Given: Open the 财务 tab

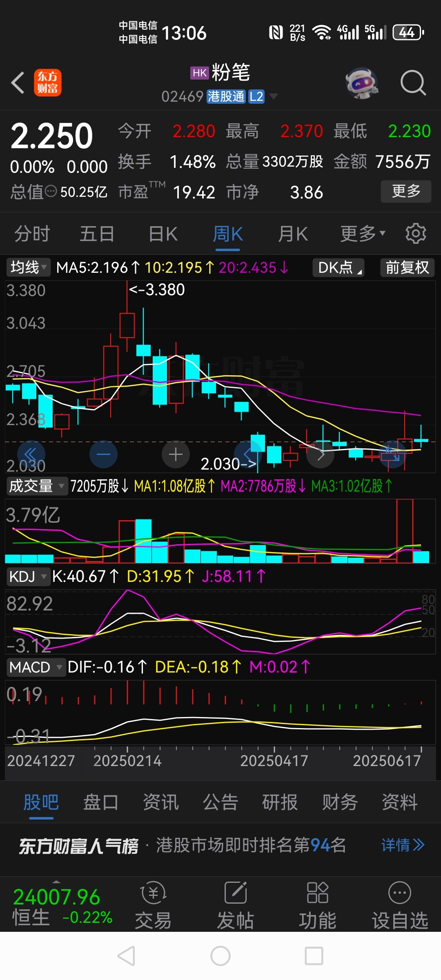Looking at the screenshot, I should [340, 802].
